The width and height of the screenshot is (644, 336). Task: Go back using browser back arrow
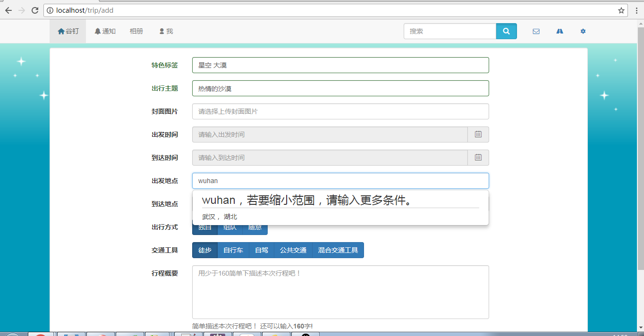tap(8, 10)
